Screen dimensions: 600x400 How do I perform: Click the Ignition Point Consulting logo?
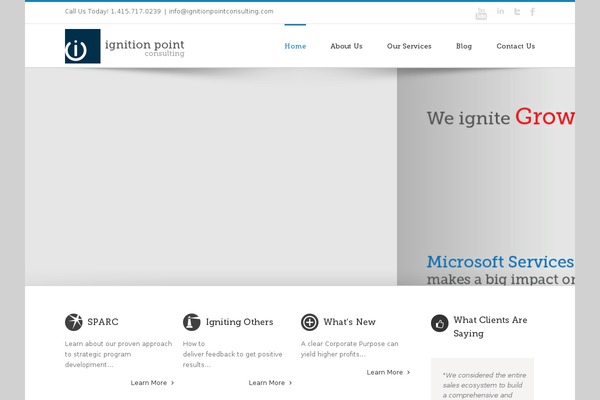[125, 46]
